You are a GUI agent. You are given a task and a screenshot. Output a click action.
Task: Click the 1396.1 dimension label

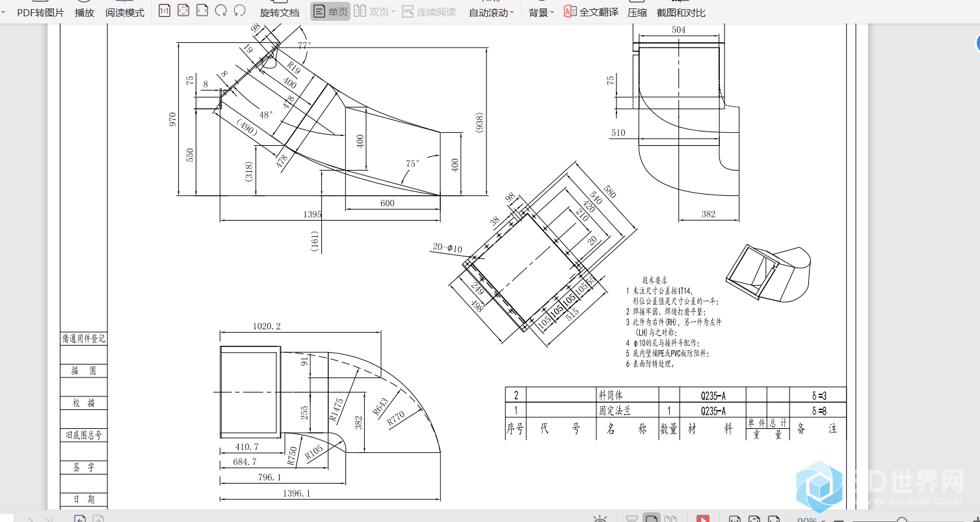pyautogui.click(x=297, y=493)
